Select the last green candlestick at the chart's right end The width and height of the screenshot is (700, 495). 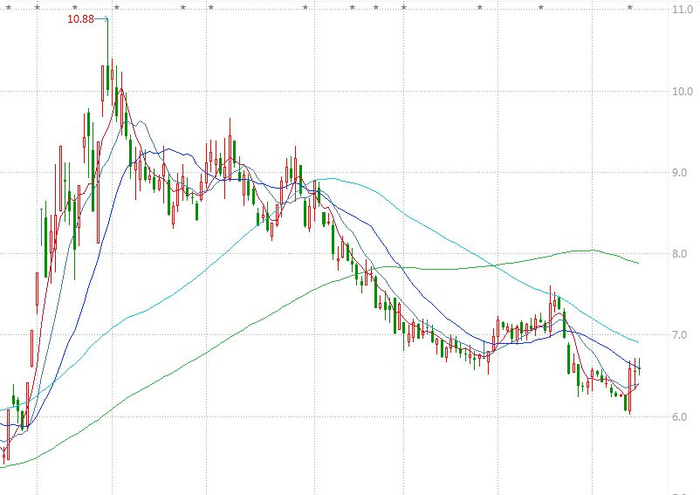[x=640, y=367]
